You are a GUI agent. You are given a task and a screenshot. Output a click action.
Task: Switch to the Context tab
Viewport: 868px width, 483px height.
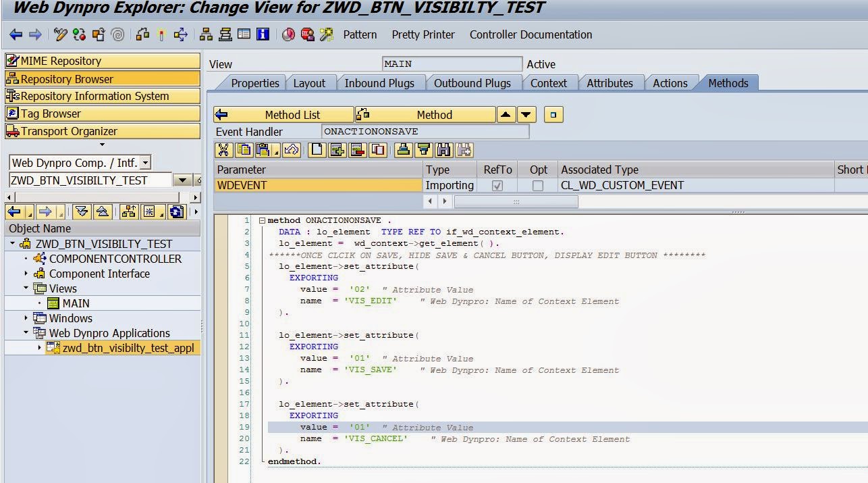(x=549, y=83)
